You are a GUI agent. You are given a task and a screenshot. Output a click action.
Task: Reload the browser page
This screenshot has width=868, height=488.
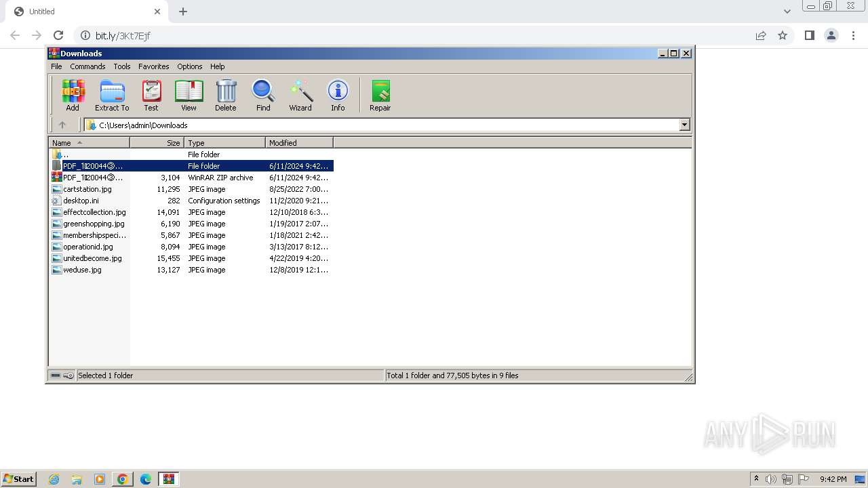pyautogui.click(x=58, y=35)
